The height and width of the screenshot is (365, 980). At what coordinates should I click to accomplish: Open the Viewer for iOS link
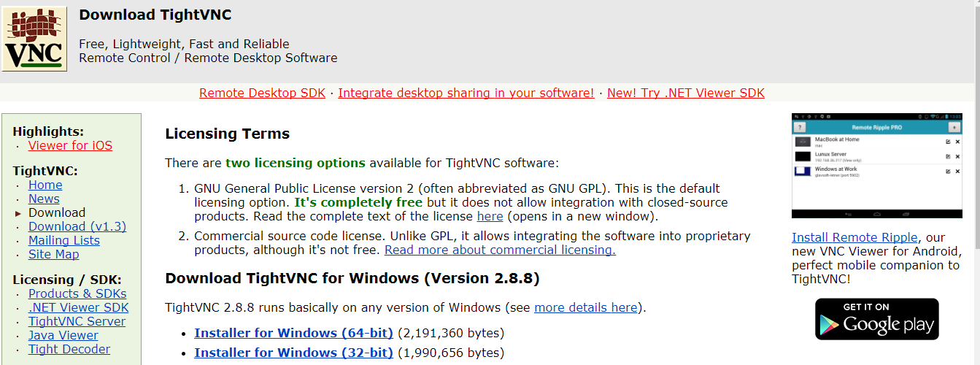point(70,145)
